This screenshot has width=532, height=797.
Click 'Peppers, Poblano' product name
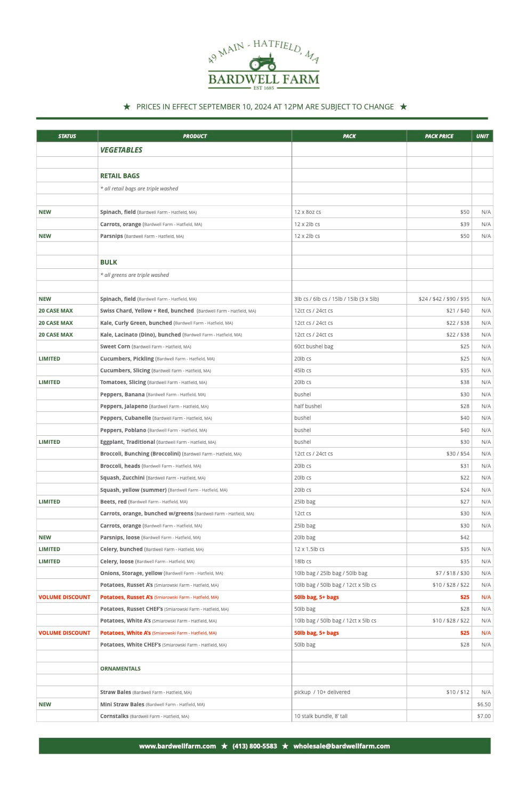click(x=123, y=430)
